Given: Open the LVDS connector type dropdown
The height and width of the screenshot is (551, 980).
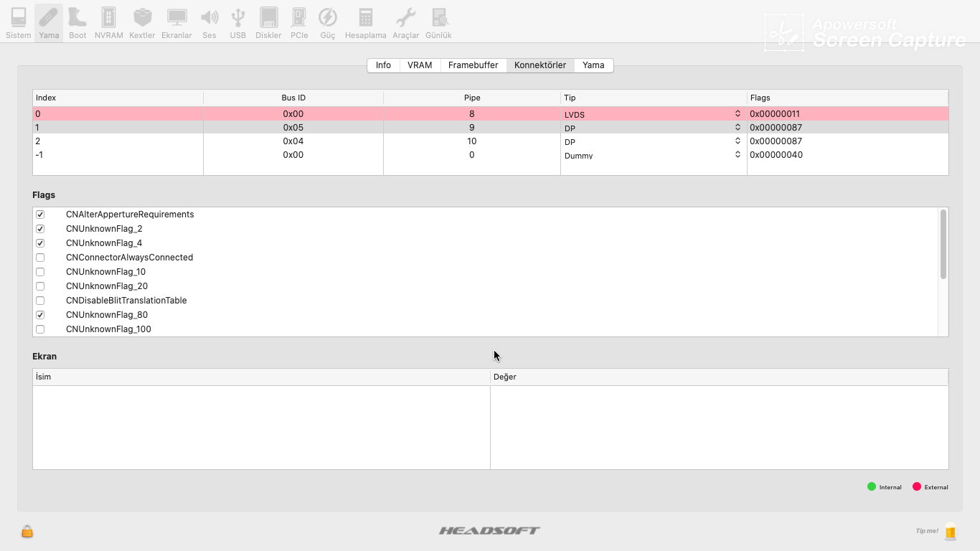Looking at the screenshot, I should (x=737, y=113).
